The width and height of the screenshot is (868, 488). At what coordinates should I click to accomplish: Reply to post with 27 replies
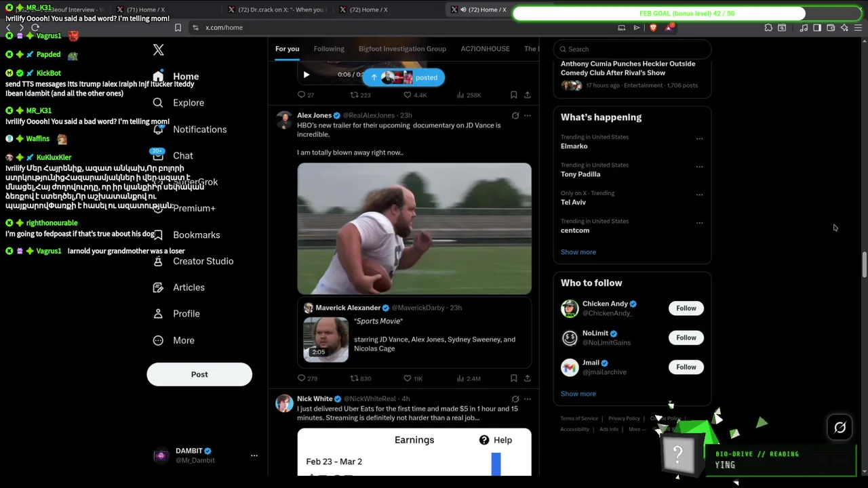click(x=306, y=95)
